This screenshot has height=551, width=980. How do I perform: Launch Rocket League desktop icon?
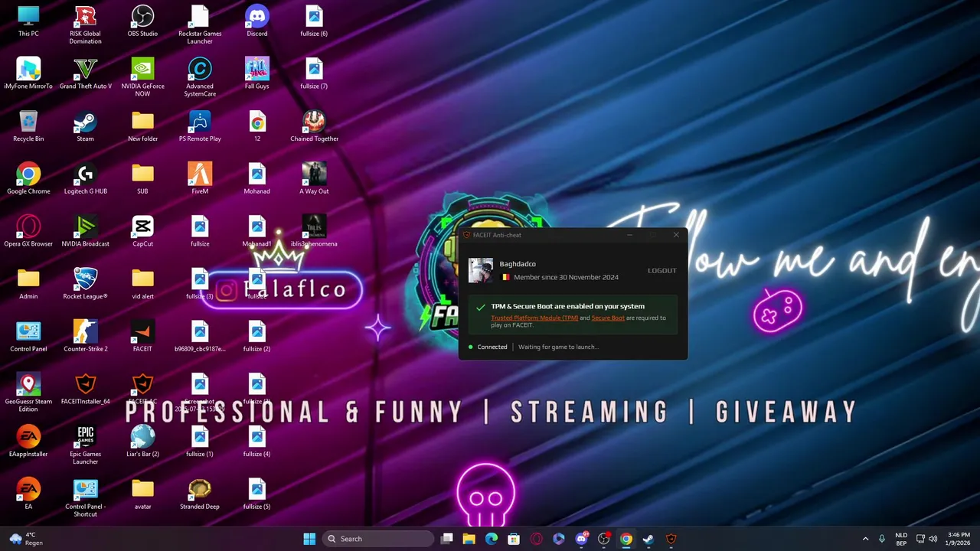click(85, 284)
